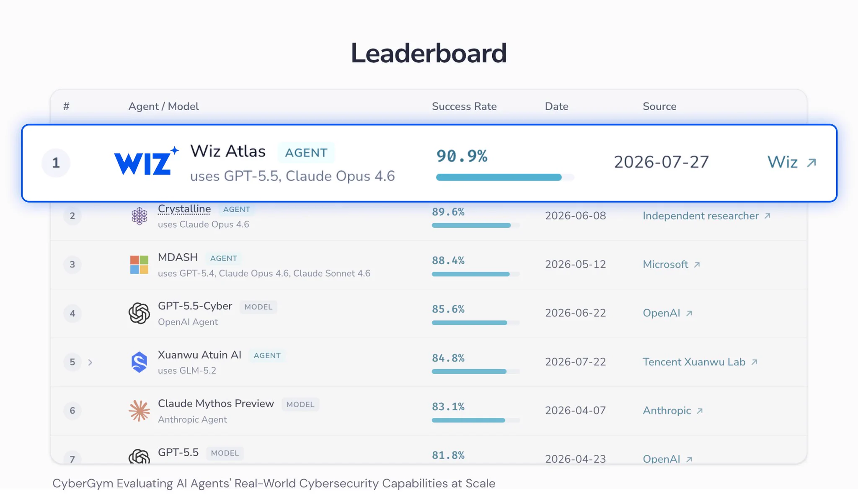Click the 83.1% progress bar for Claude Mythos
This screenshot has width=858, height=504.
click(x=476, y=420)
